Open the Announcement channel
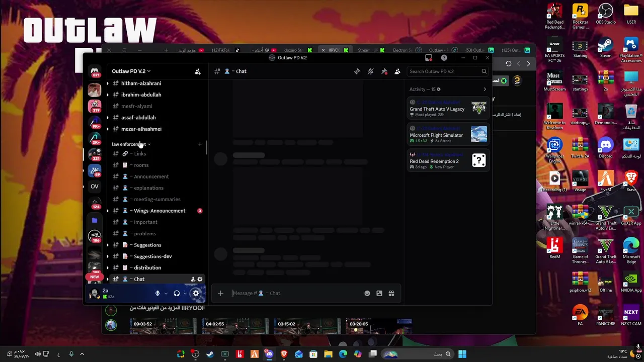Screen dimensions: 644x362 [156, 176]
